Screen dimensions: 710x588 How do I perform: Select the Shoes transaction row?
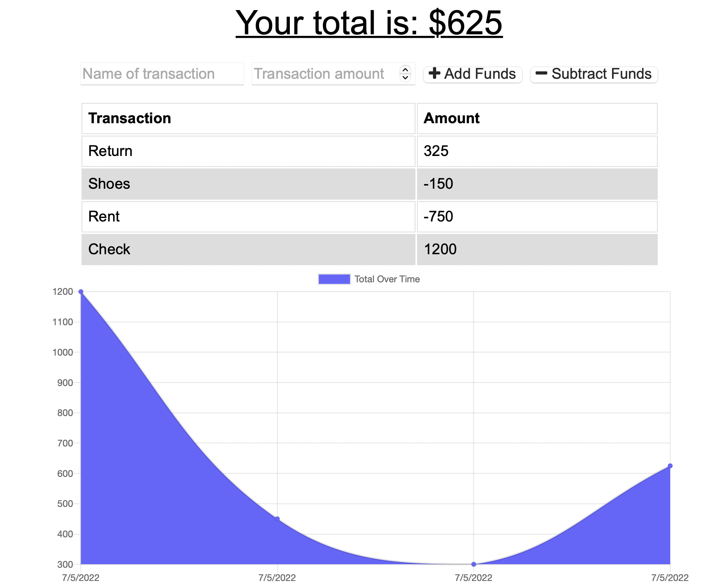[x=248, y=184]
